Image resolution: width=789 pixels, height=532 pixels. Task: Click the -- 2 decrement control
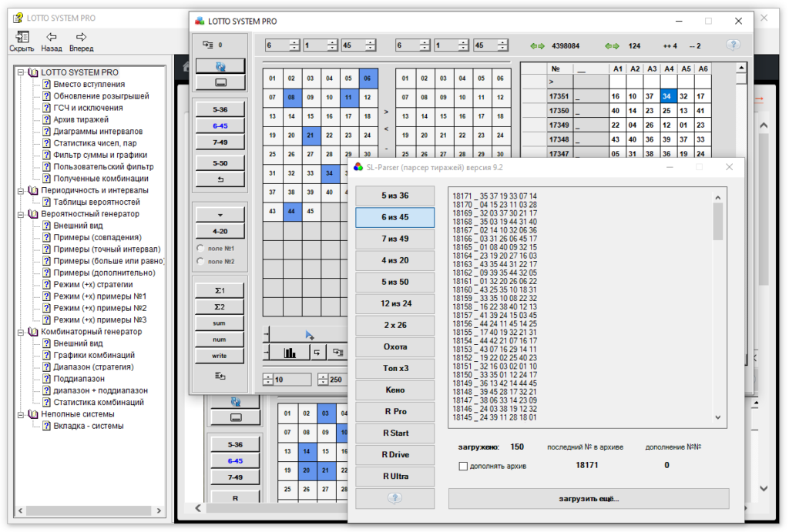[696, 45]
